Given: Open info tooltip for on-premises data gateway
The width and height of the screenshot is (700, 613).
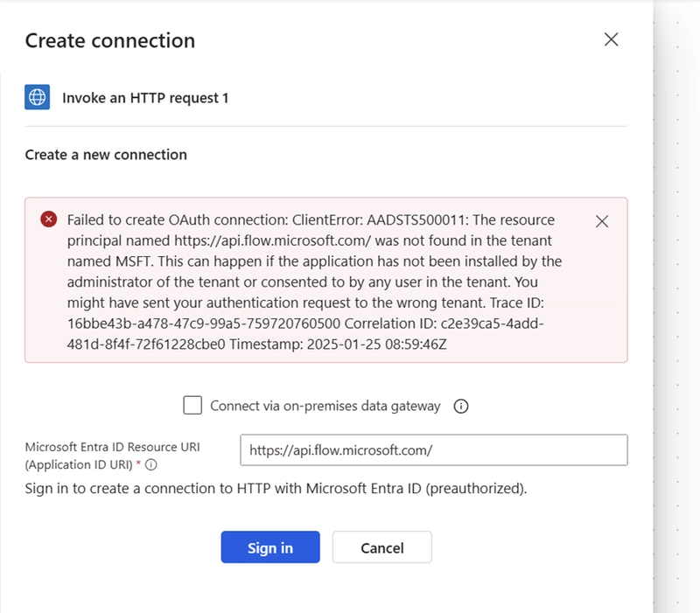Looking at the screenshot, I should (x=461, y=406).
